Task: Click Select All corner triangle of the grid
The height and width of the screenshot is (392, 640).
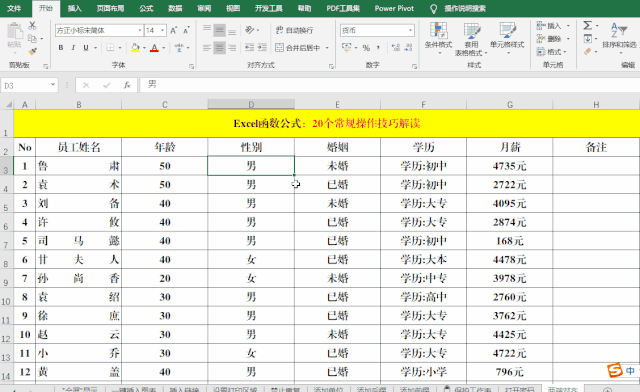Action: pyautogui.click(x=9, y=105)
